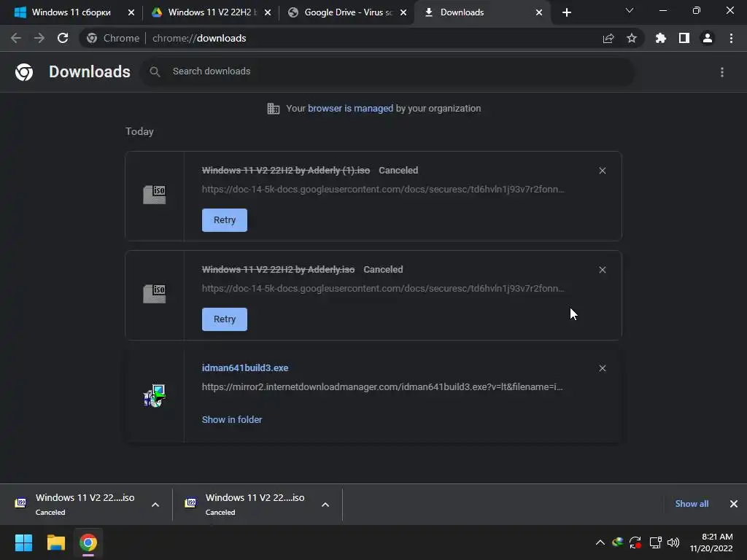Click the browser forward arrow
Image resolution: width=747 pixels, height=560 pixels.
point(39,38)
